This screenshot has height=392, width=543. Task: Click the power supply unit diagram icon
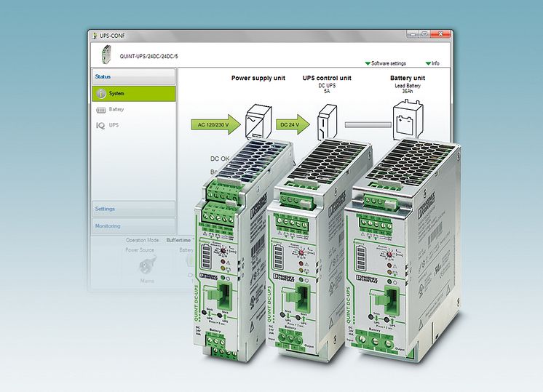point(258,121)
